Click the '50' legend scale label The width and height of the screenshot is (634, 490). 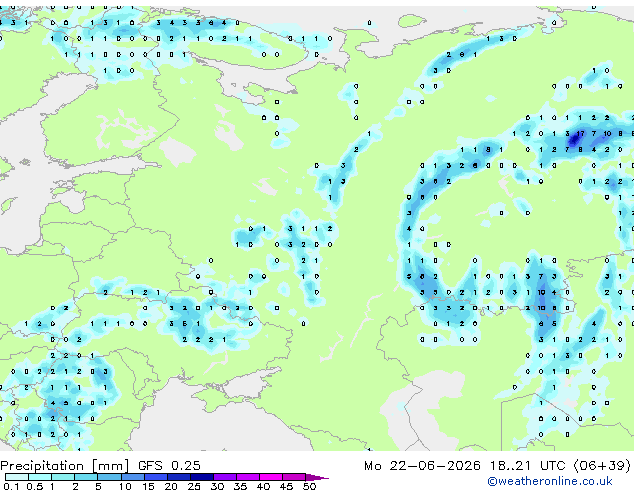[x=310, y=486]
